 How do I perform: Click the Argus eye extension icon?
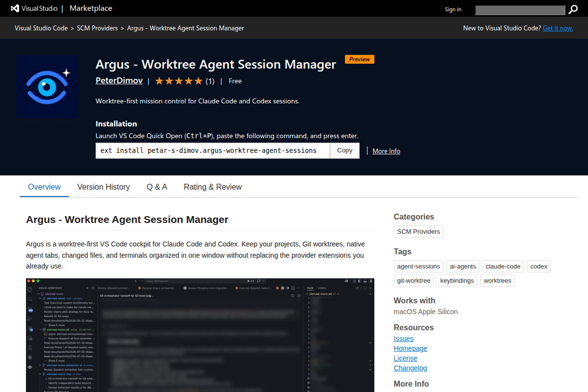pos(47,87)
